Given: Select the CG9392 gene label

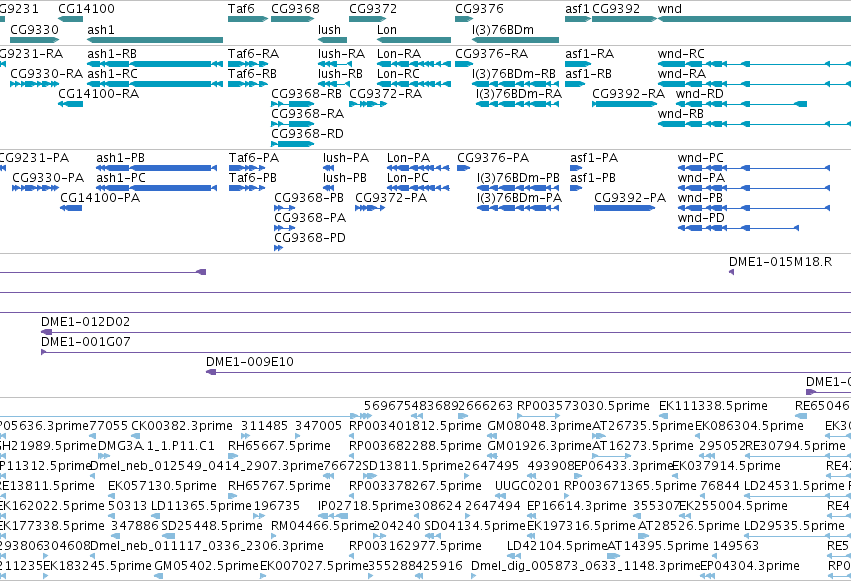Looking at the screenshot, I should click(616, 9).
